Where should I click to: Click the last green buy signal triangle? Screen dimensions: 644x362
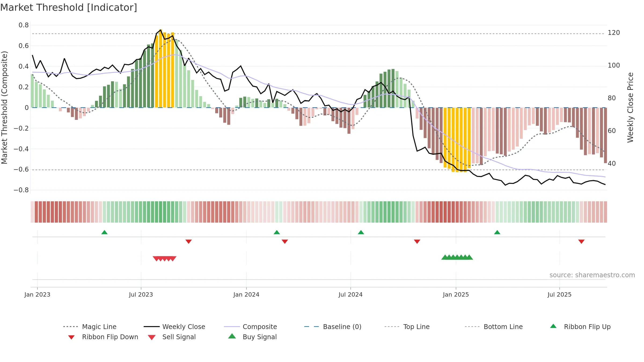(469, 257)
